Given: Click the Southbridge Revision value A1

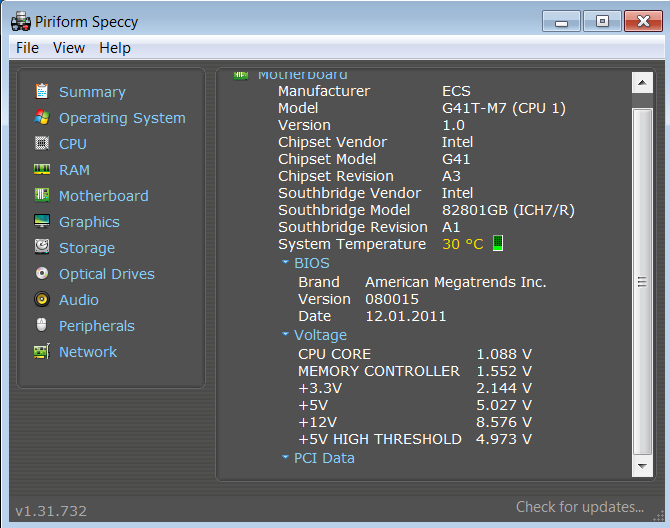Looking at the screenshot, I should pos(451,227).
